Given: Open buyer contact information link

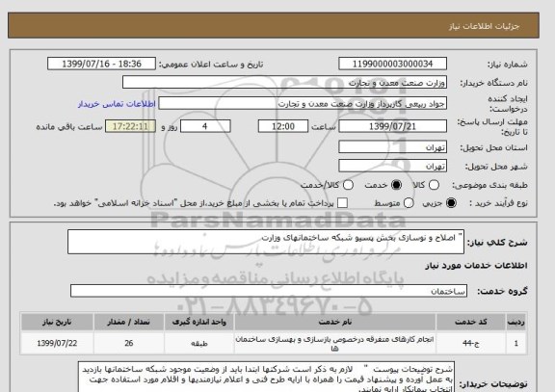Looking at the screenshot, I should (x=117, y=104).
